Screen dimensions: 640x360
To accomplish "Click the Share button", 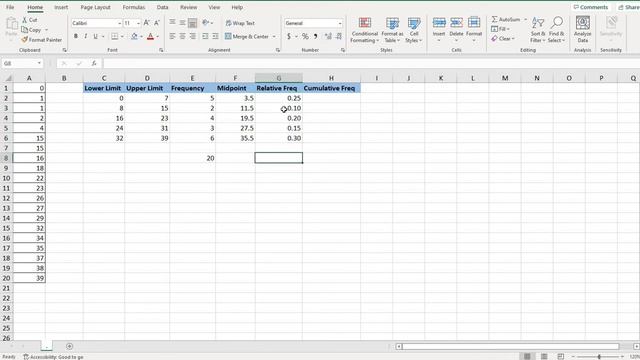I will tap(629, 7).
